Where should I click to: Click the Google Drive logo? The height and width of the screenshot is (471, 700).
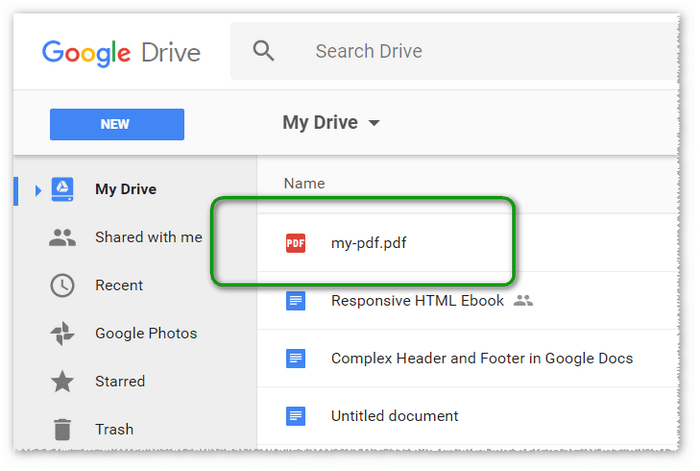click(x=120, y=52)
